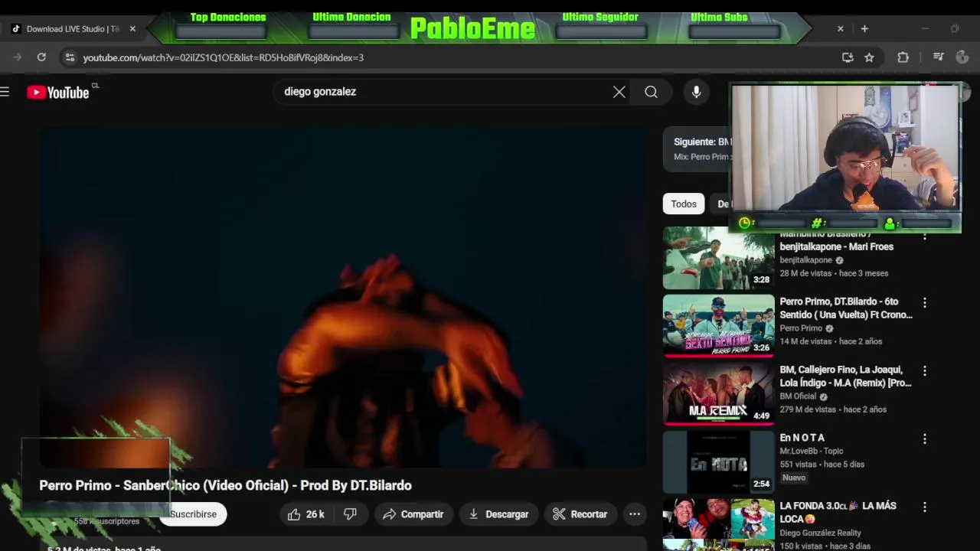The width and height of the screenshot is (980, 551).
Task: Select the Todos filter chip
Action: click(x=684, y=204)
